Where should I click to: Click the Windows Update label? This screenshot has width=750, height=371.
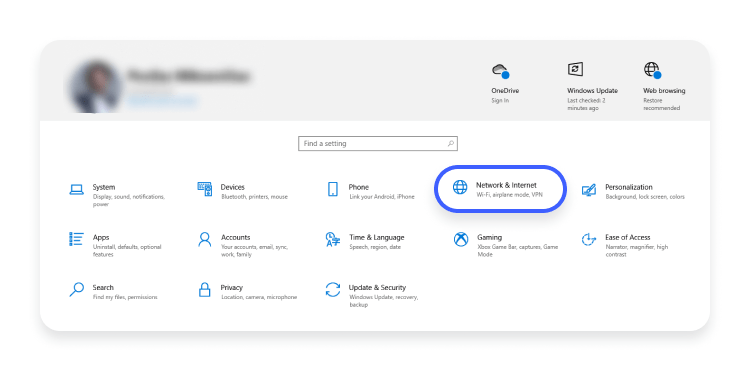(593, 90)
